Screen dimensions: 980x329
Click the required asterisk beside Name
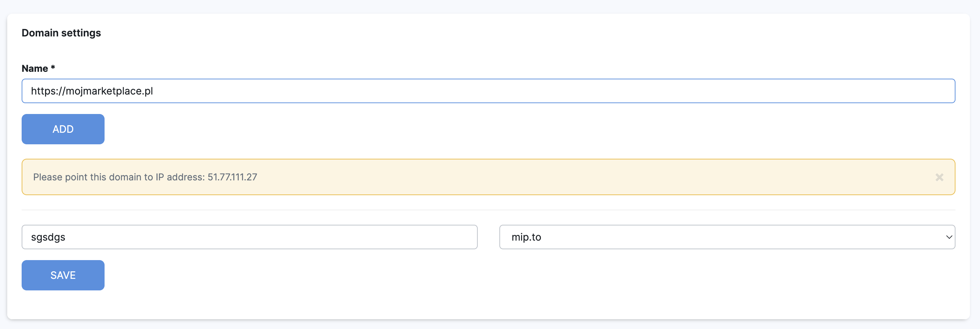click(x=53, y=68)
